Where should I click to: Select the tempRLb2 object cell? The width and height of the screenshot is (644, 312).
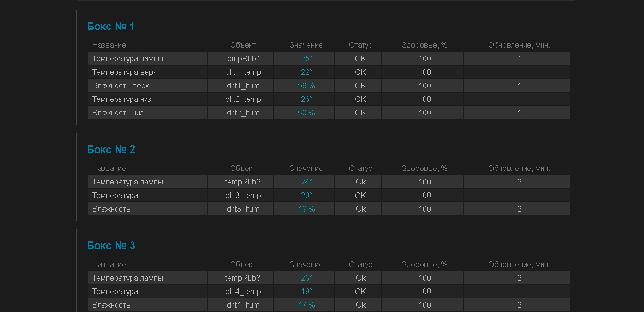coord(243,182)
